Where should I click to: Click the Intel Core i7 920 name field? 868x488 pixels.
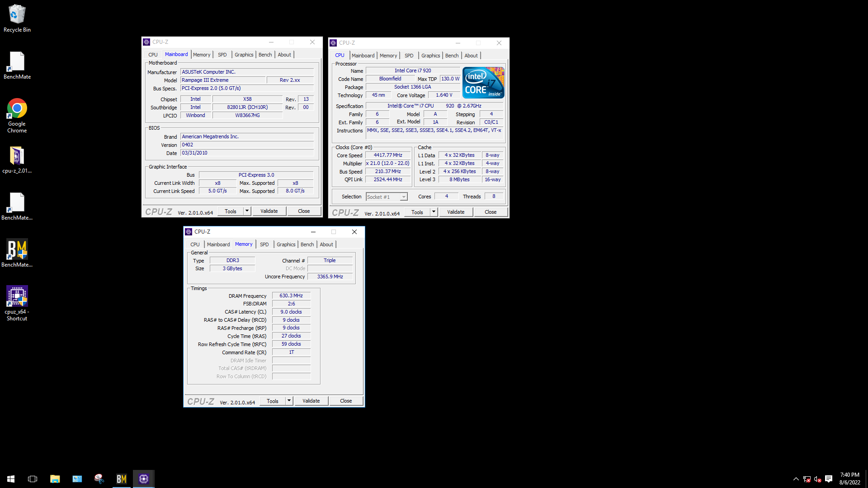[x=413, y=70]
